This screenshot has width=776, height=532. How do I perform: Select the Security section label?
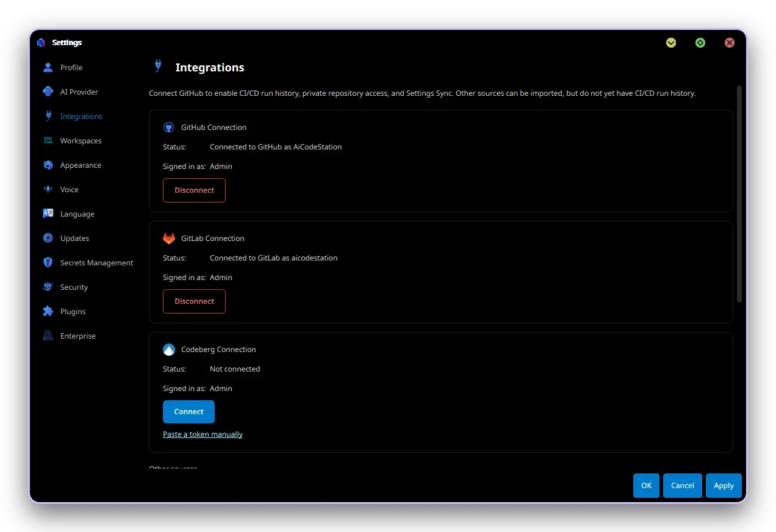[x=74, y=287]
